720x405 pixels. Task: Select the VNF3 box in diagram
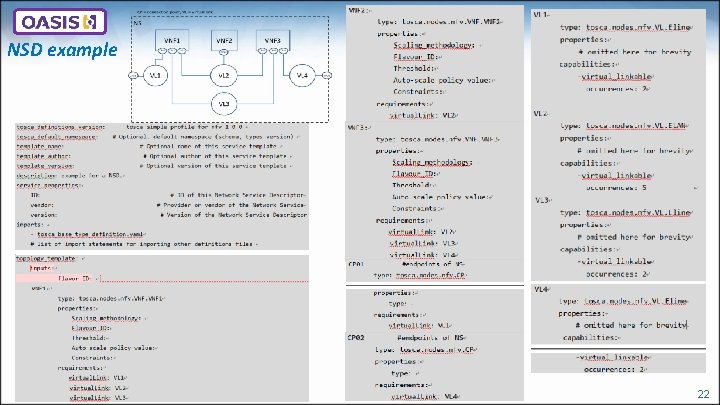(x=273, y=40)
